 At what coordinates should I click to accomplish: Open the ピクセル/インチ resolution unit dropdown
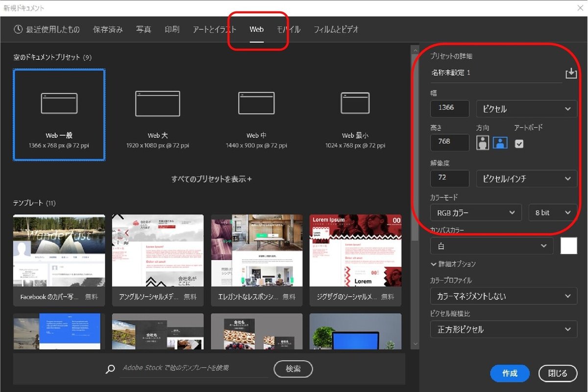click(527, 179)
